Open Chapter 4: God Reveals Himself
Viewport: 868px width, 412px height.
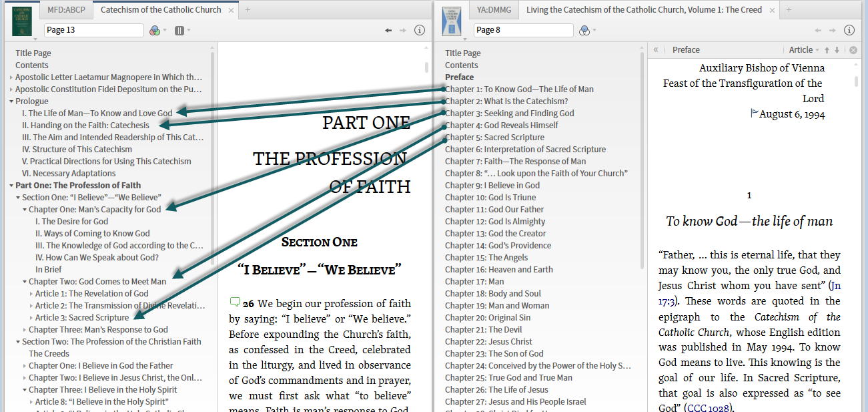[502, 126]
